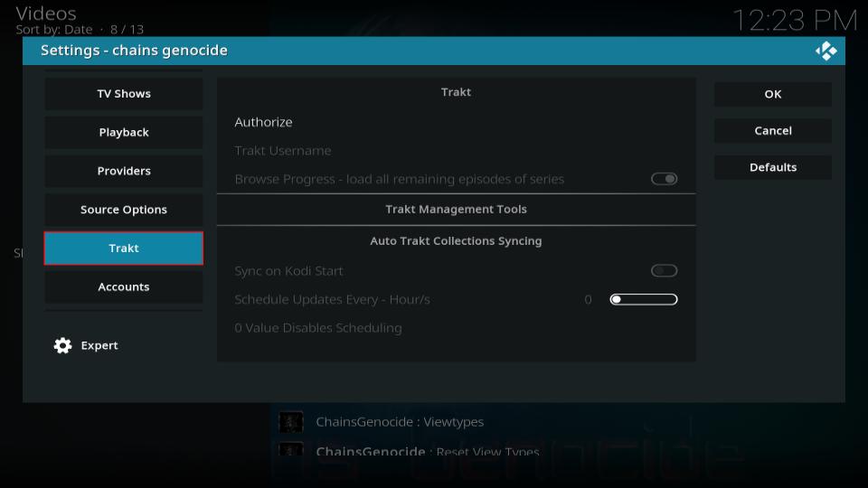This screenshot has width=868, height=488.
Task: Reset settings with Defaults button
Action: pyautogui.click(x=773, y=167)
